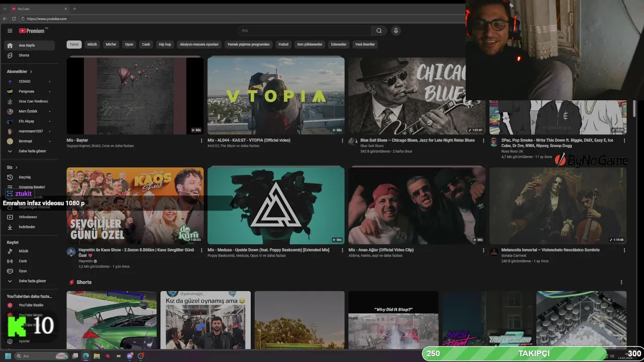
Task: Open YouTube Studio link
Action: point(30,305)
